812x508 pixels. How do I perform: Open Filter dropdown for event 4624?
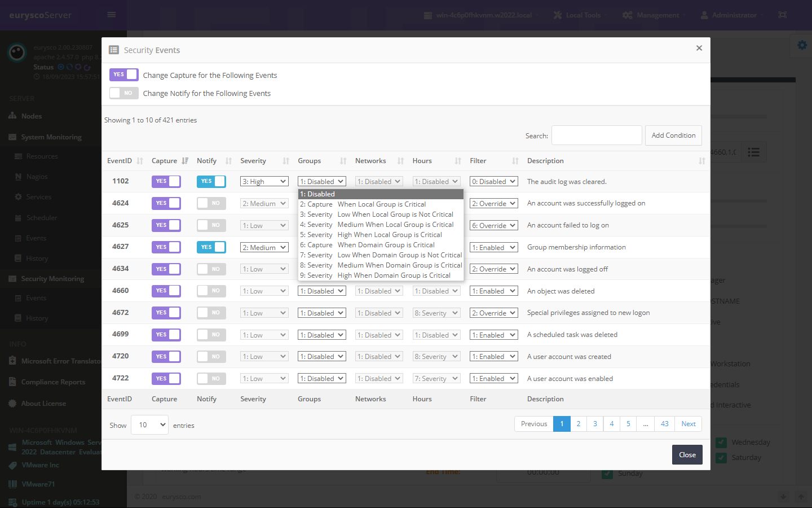point(494,203)
